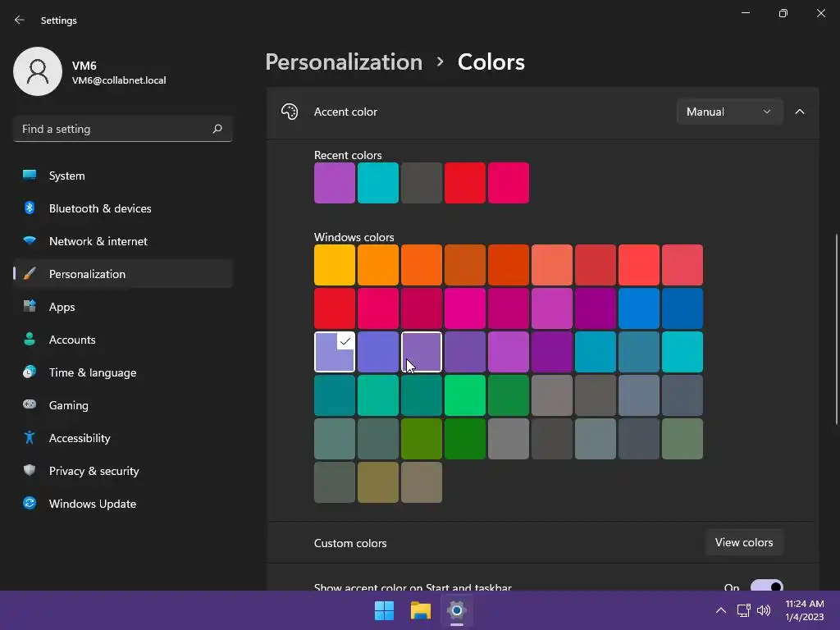Image resolution: width=840 pixels, height=630 pixels.
Task: Click the volume speaker tray icon
Action: coord(764,610)
